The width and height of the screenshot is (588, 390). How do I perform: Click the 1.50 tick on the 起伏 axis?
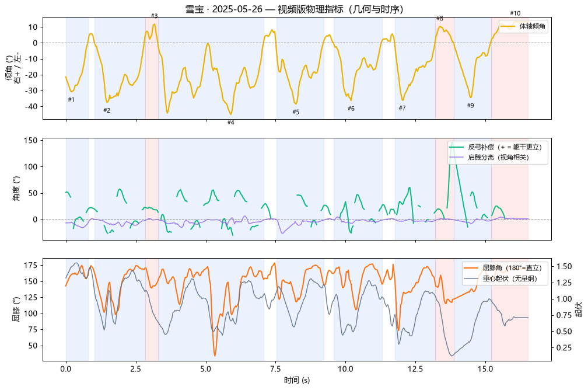pos(564,266)
